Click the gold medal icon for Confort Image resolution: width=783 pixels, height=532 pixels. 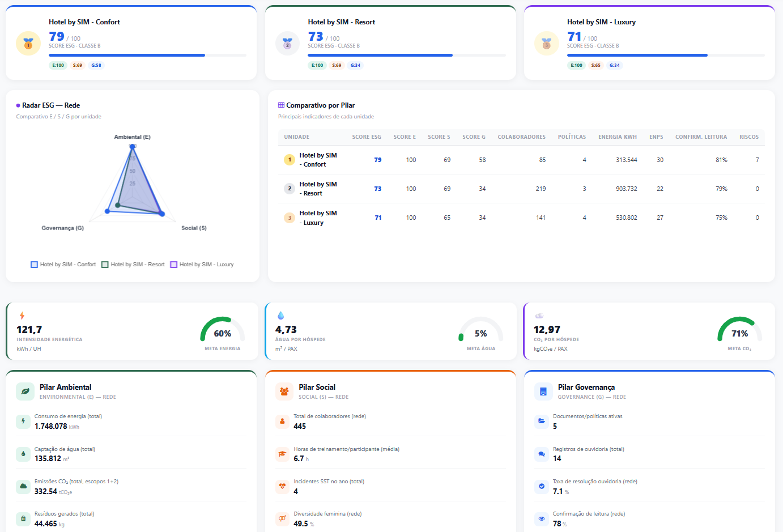tap(28, 44)
